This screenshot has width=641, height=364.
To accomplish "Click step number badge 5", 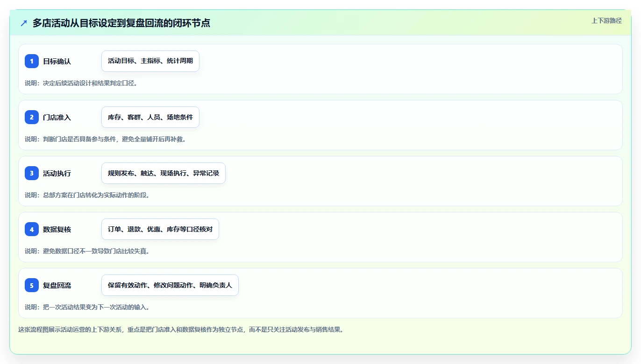I will tap(32, 285).
